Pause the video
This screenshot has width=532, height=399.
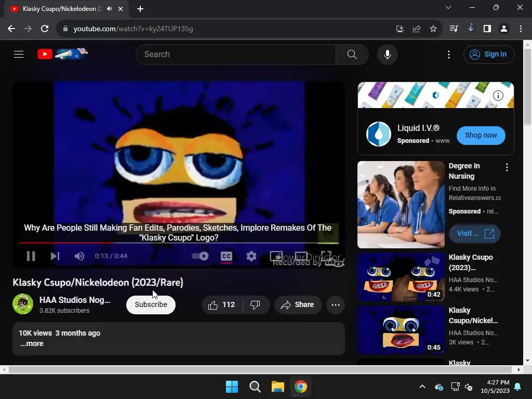[x=31, y=256]
